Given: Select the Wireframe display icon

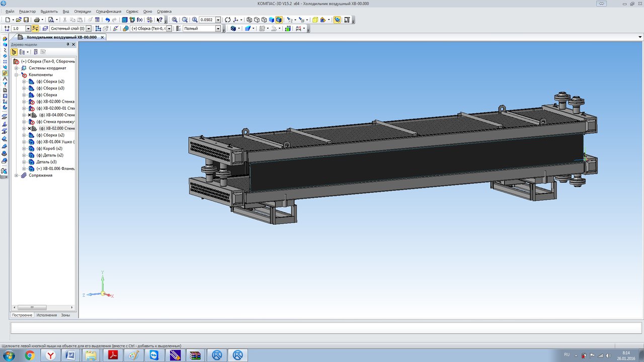Looking at the screenshot, I should point(250,20).
